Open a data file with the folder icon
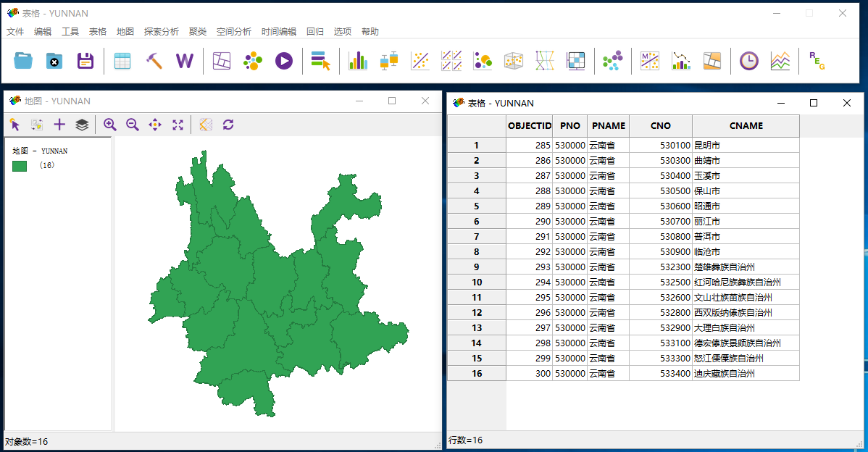Screen dimensions: 868x452 pos(24,61)
